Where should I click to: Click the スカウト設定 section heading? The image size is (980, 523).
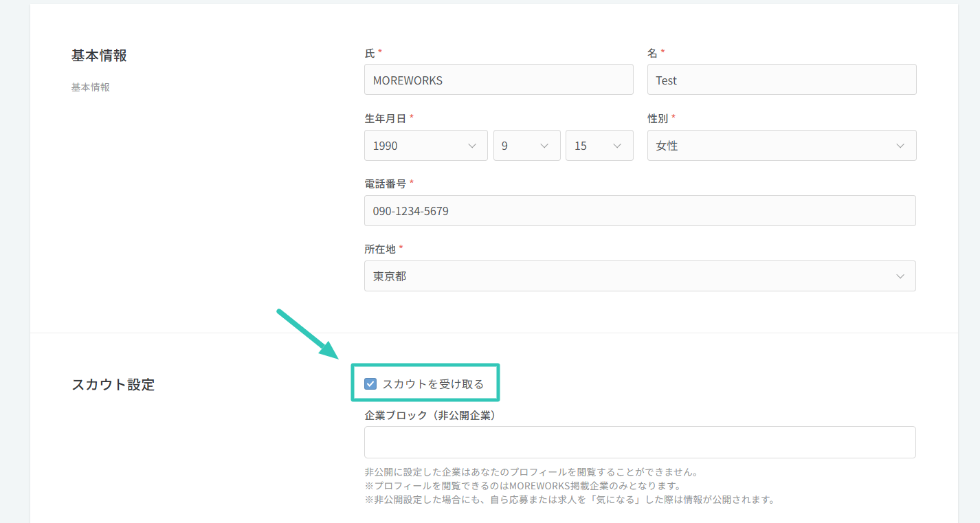point(113,385)
